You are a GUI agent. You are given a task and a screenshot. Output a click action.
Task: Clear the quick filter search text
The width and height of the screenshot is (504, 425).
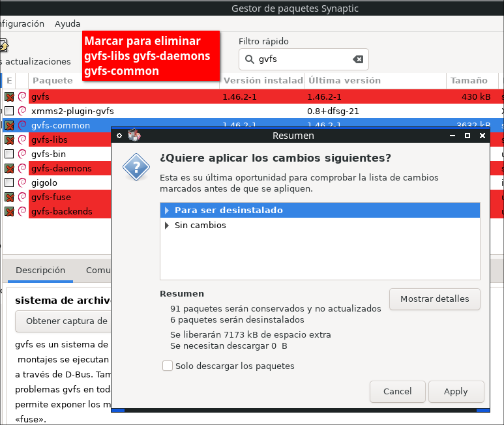pyautogui.click(x=358, y=59)
